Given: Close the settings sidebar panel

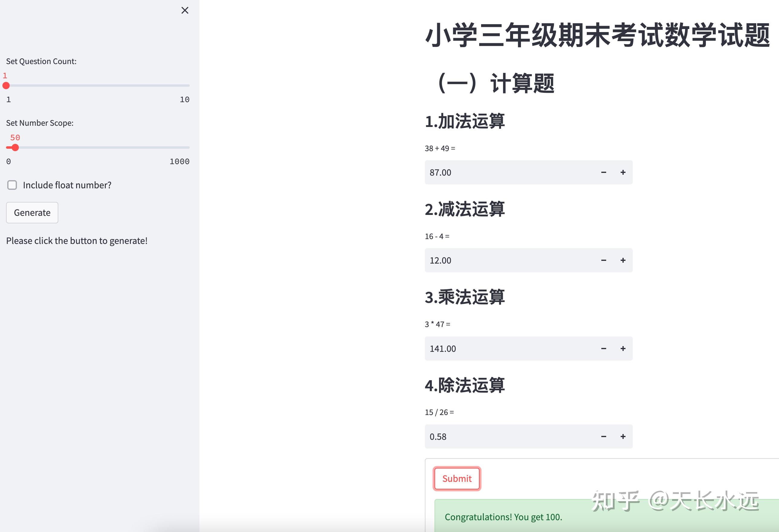Looking at the screenshot, I should point(185,10).
